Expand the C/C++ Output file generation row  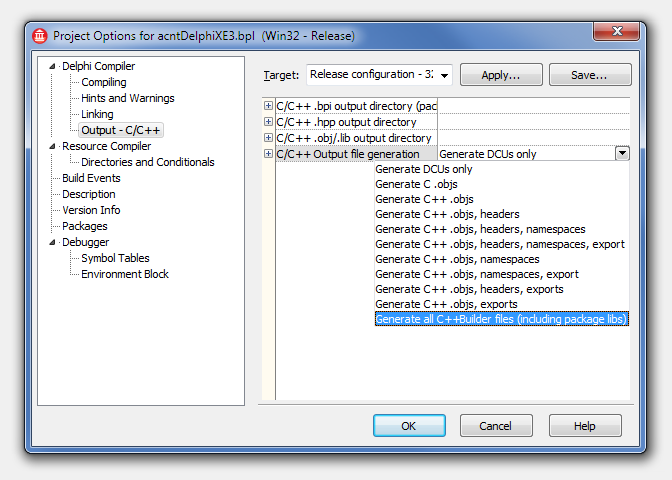point(268,153)
